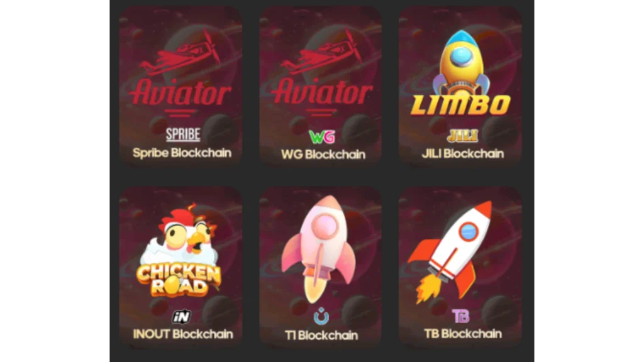Image resolution: width=644 pixels, height=362 pixels.
Task: Click the red plane in Spribe card
Action: tap(180, 54)
